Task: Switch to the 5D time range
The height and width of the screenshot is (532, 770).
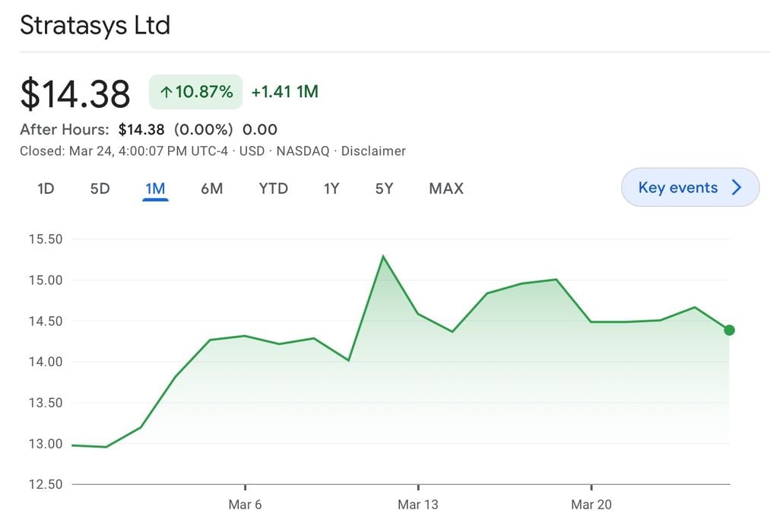Action: click(100, 188)
